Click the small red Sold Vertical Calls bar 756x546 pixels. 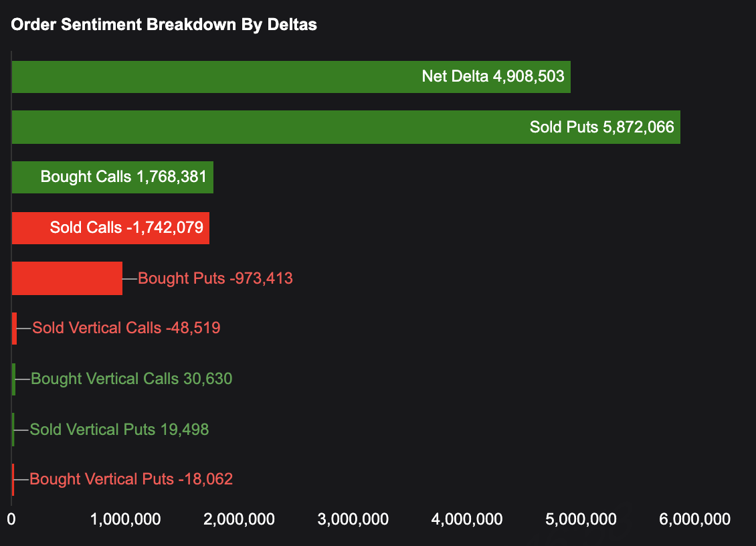click(x=14, y=329)
